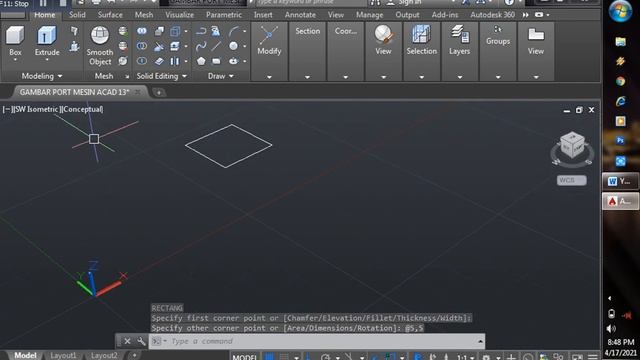
Task: Select the Arc draw tool
Action: [234, 31]
